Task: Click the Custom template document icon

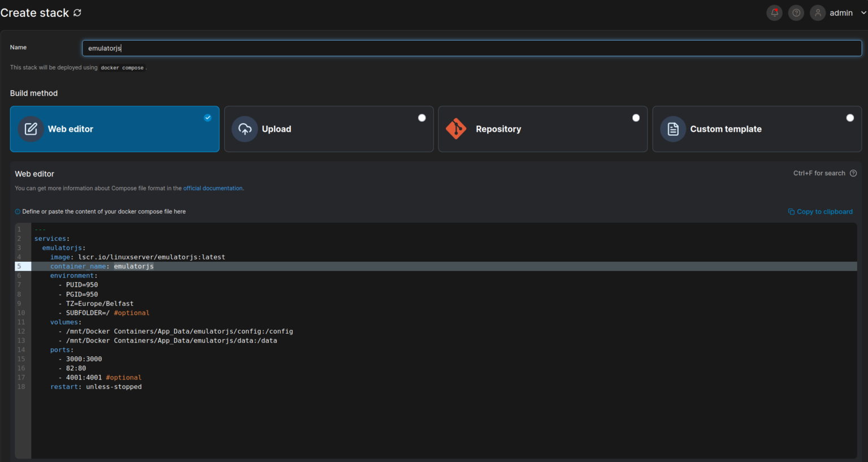Action: (x=672, y=129)
